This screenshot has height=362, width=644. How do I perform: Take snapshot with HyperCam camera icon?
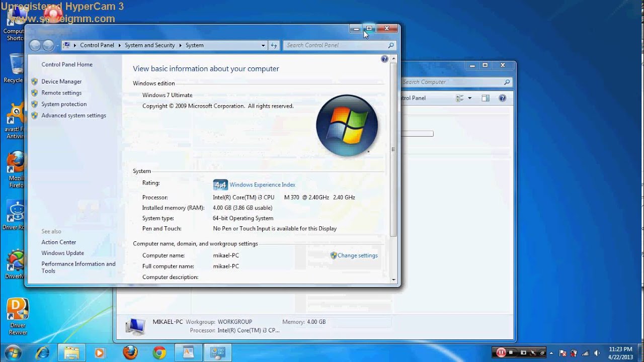(523, 352)
